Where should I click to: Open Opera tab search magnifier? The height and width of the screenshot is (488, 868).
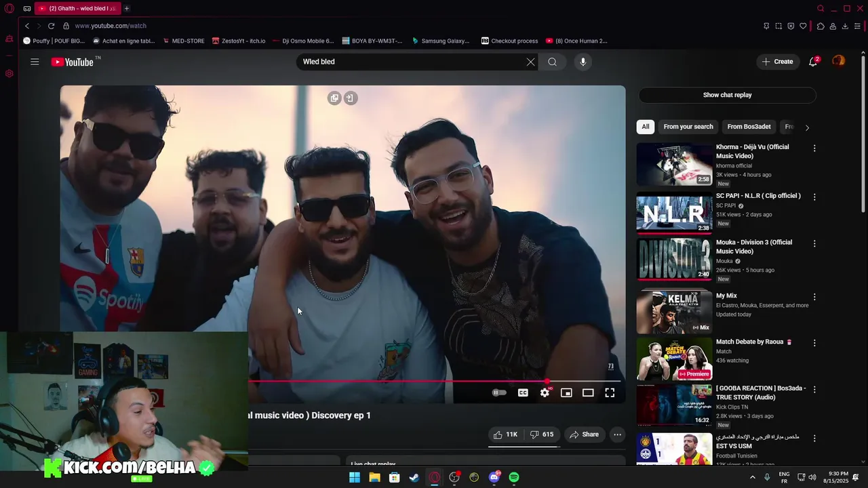pyautogui.click(x=821, y=8)
